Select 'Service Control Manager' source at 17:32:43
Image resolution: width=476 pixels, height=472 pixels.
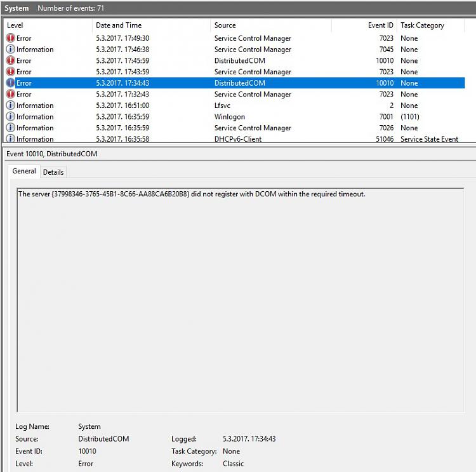click(x=253, y=95)
